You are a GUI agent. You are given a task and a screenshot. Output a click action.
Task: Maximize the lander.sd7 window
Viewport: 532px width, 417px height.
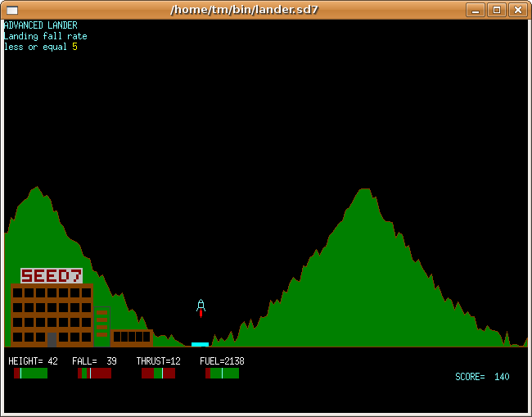click(497, 10)
